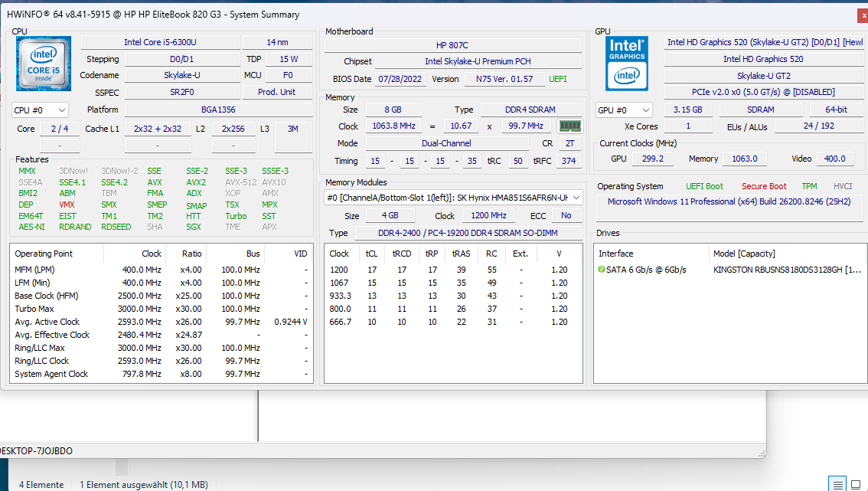Click the CPU codename Skylake-U field
868x491 pixels.
tap(182, 75)
